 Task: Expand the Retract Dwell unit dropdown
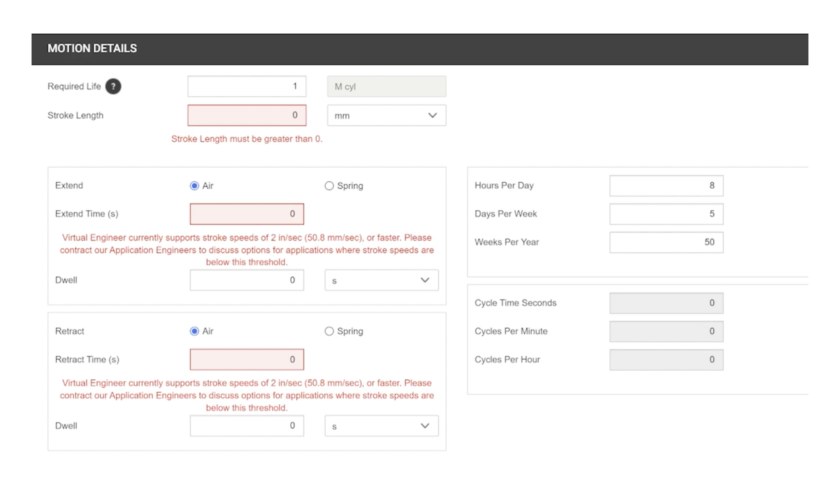381,426
